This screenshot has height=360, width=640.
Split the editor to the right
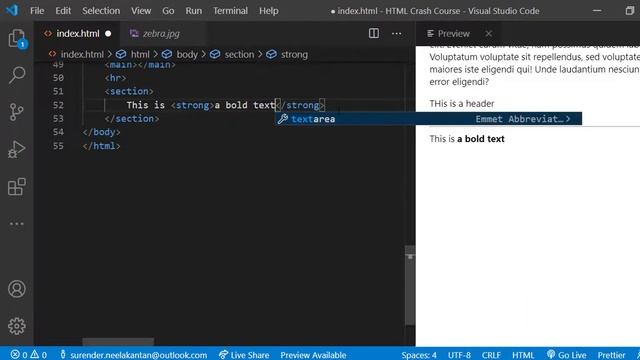pos(373,33)
